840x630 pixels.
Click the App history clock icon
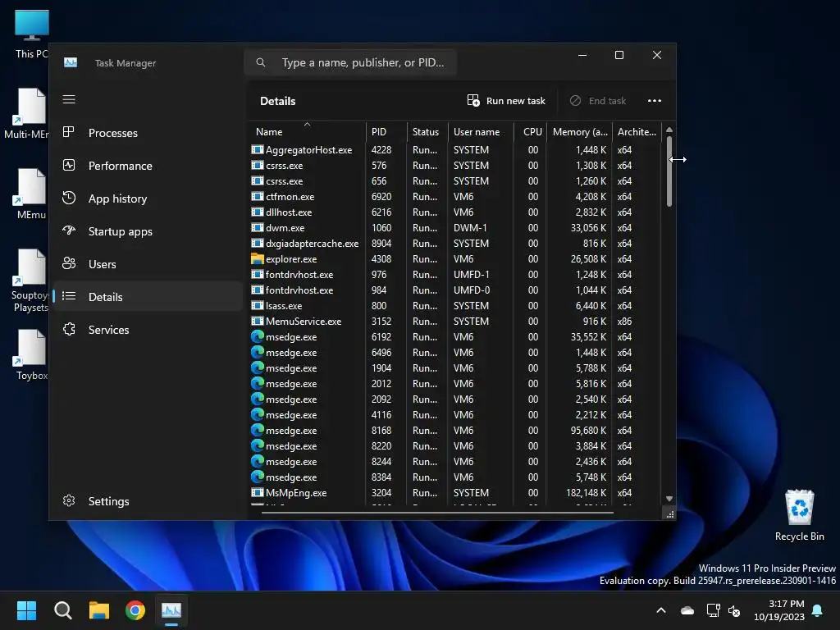tap(69, 198)
